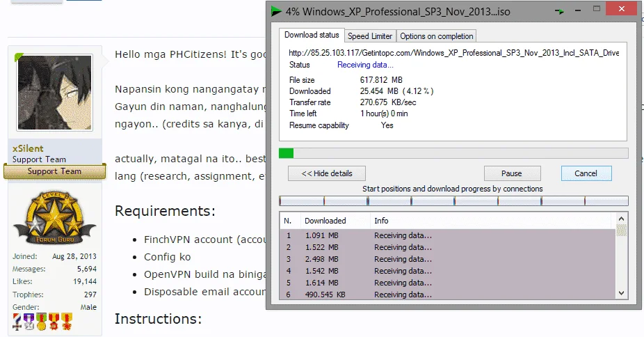
Task: Click the first medal icon under Gender
Action: (17, 322)
